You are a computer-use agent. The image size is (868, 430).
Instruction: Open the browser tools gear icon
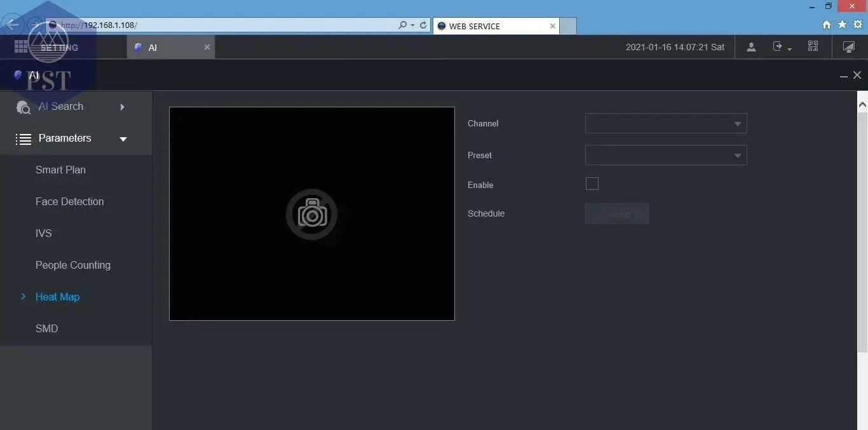pyautogui.click(x=857, y=25)
